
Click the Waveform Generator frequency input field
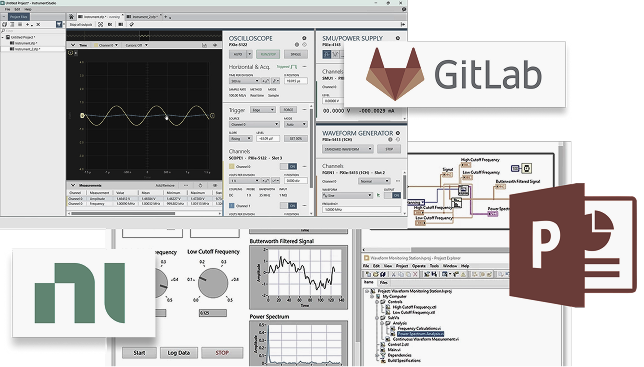[x=361, y=209]
